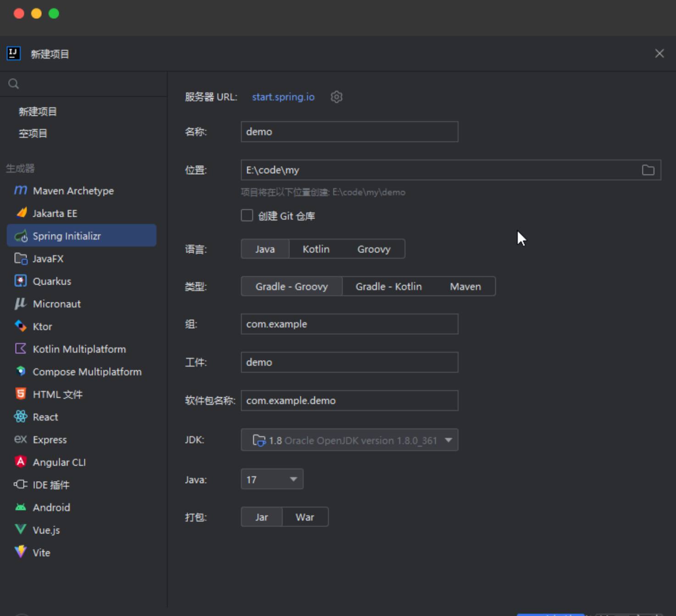676x616 pixels.
Task: Click the Spring Initializr leaf icon
Action: 21,236
